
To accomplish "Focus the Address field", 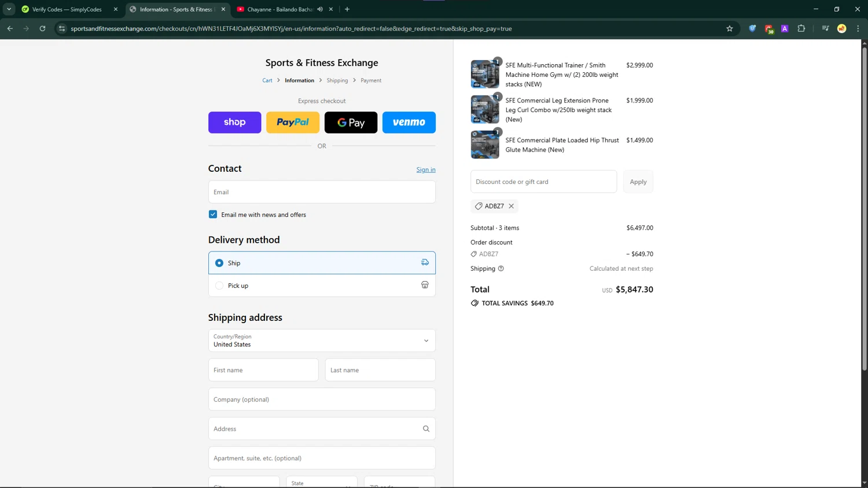I will pos(322,428).
